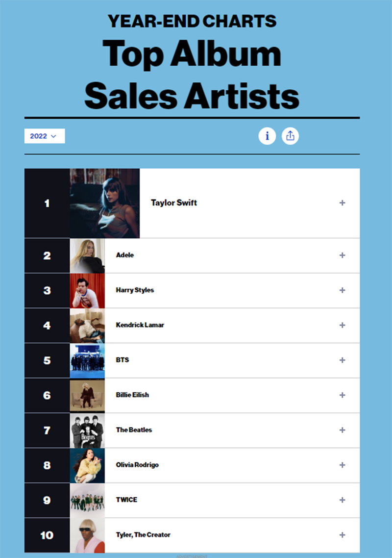Expand Olivia Rodrigo's row
The width and height of the screenshot is (392, 558).
click(342, 465)
